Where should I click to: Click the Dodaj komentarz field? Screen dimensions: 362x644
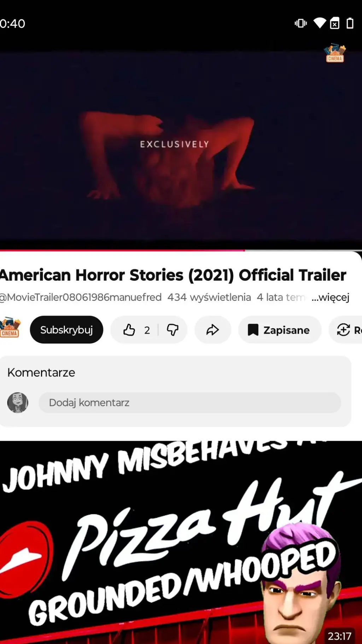[190, 403]
